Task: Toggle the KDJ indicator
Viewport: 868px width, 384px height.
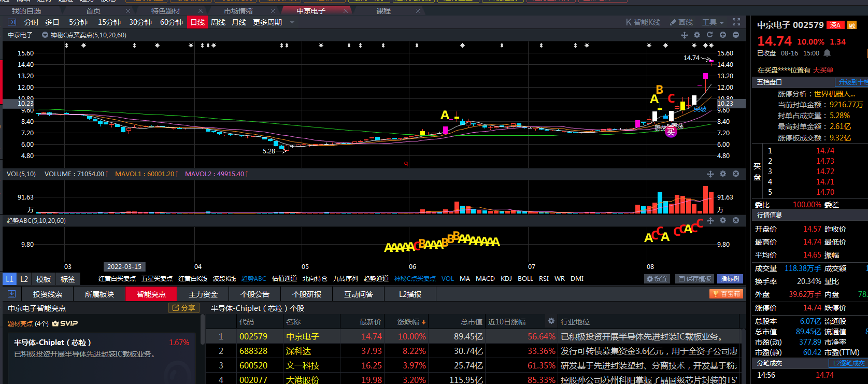Action: click(x=506, y=279)
